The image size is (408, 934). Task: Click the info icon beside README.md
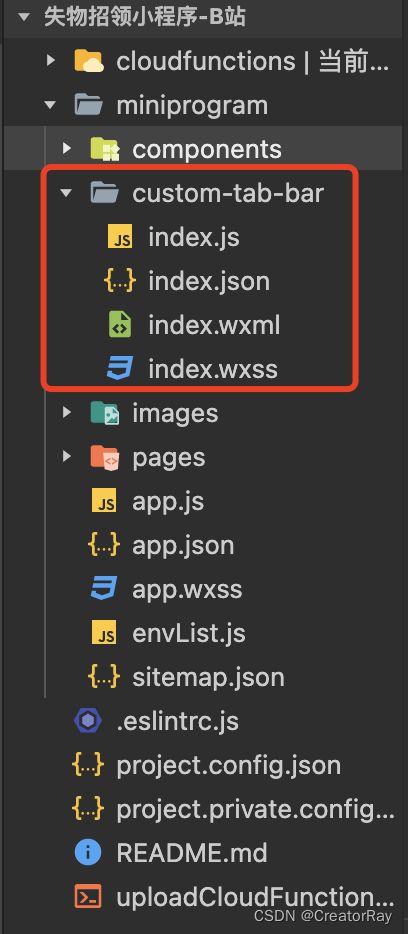point(88,853)
